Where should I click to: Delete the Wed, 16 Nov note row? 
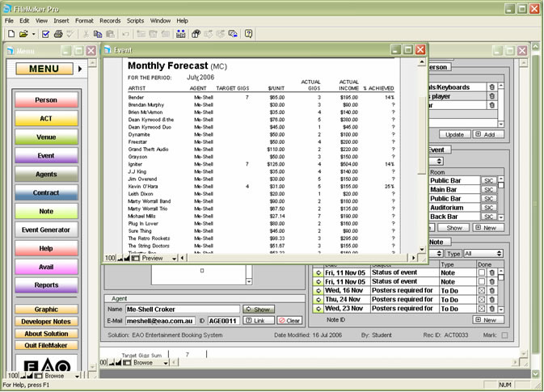click(x=491, y=291)
